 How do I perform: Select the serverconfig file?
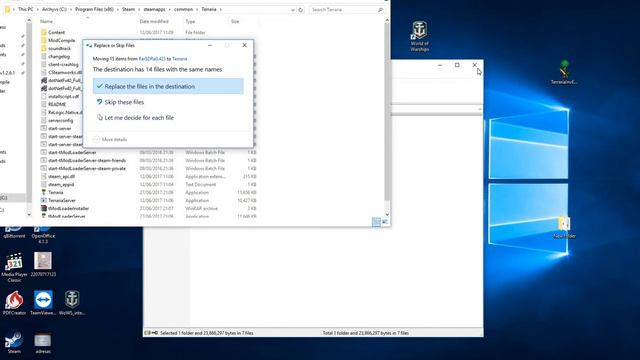60,120
